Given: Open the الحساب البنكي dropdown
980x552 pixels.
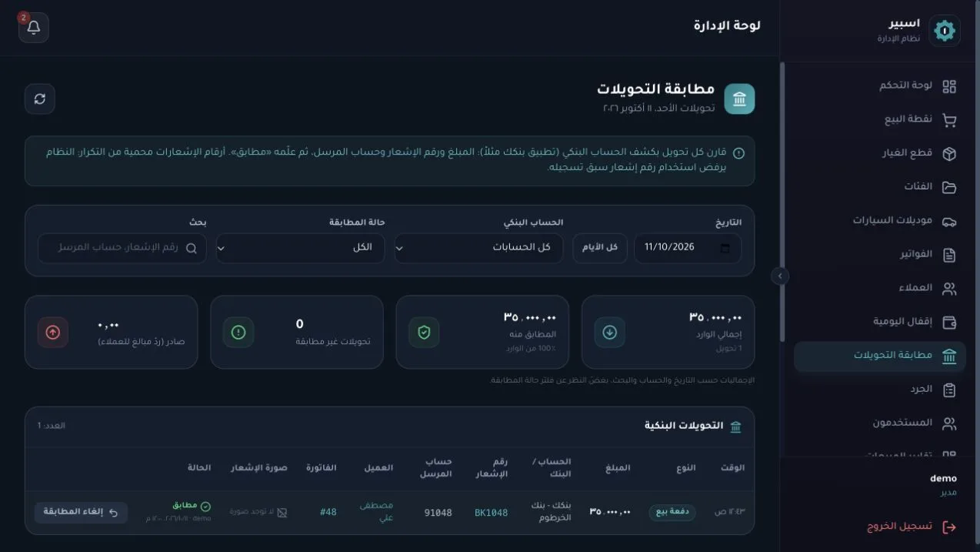Looking at the screenshot, I should pos(478,248).
